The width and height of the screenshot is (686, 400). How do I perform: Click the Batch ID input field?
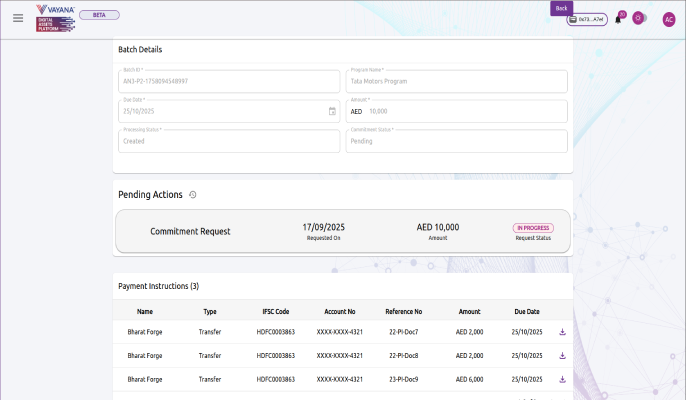tap(228, 81)
